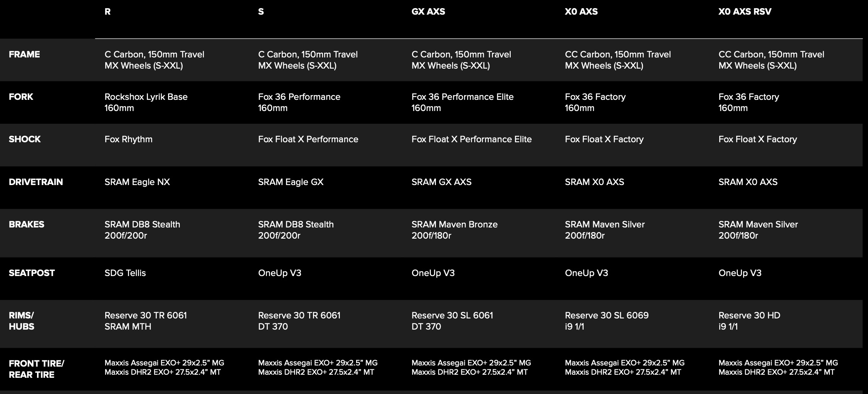Click the R build column header
Image resolution: width=868 pixels, height=394 pixels.
(108, 12)
